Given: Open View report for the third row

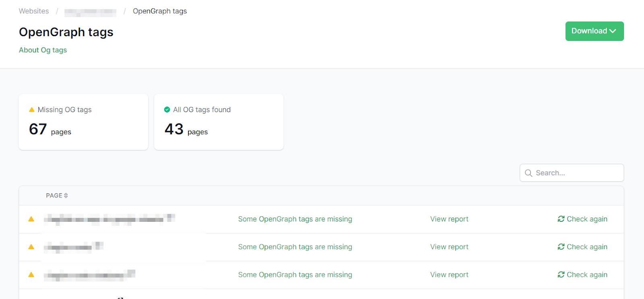Looking at the screenshot, I should click(449, 275).
